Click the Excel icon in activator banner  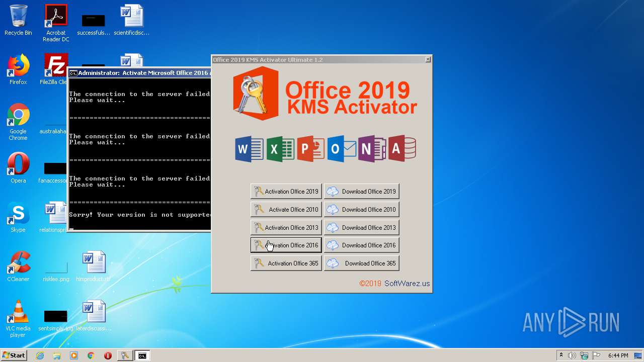pyautogui.click(x=280, y=149)
